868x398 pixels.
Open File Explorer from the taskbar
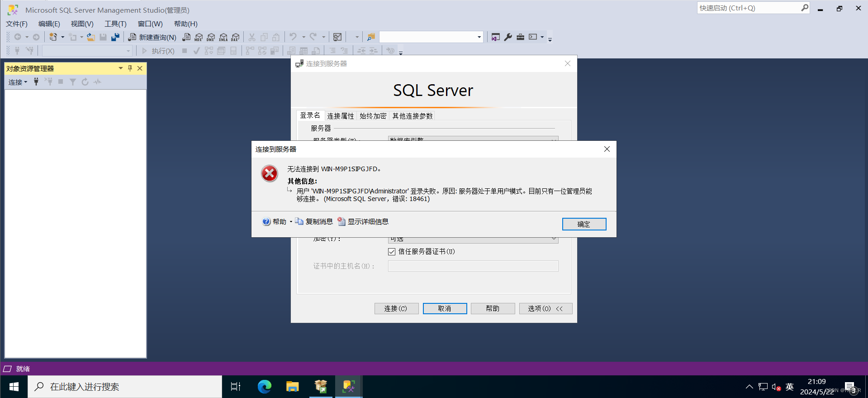point(292,387)
